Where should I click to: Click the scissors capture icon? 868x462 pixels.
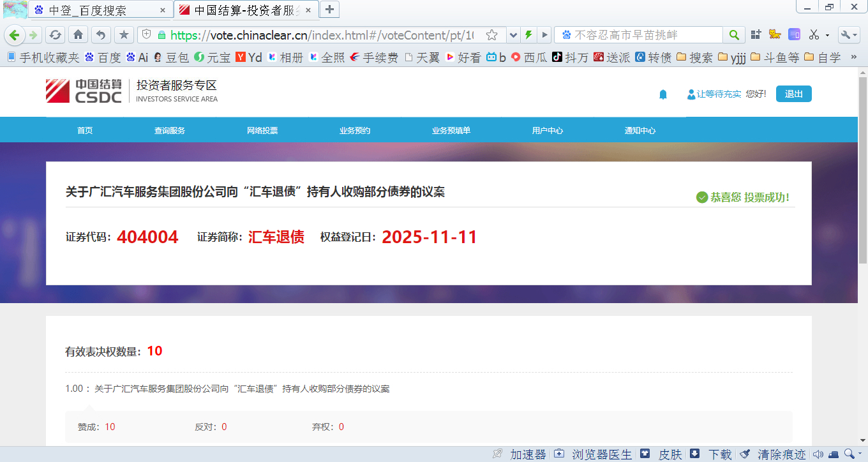814,34
